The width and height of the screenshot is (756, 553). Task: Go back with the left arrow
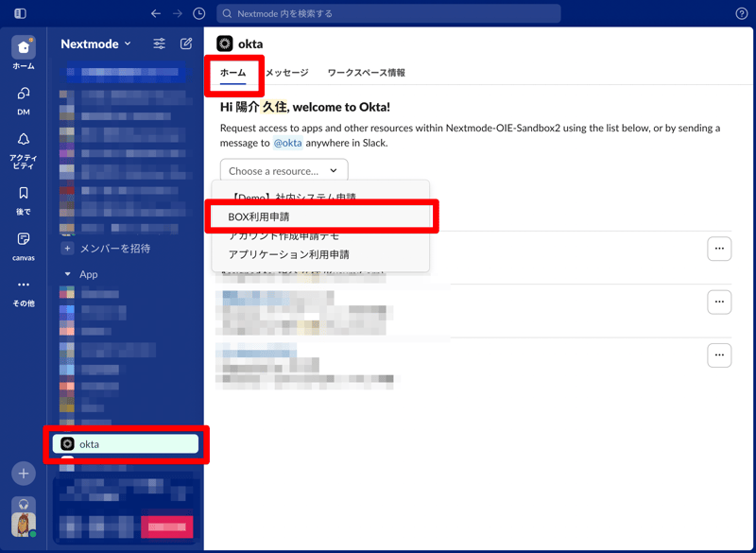click(x=156, y=13)
